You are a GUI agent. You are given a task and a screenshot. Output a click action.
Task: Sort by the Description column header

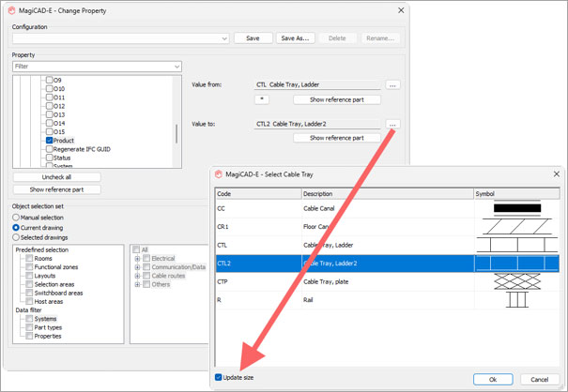(x=388, y=193)
